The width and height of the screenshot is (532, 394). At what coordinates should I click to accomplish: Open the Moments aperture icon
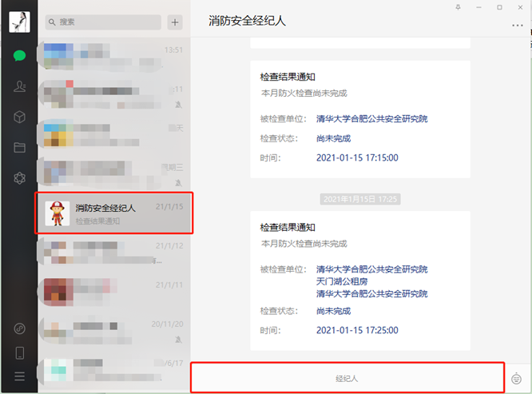tap(19, 178)
